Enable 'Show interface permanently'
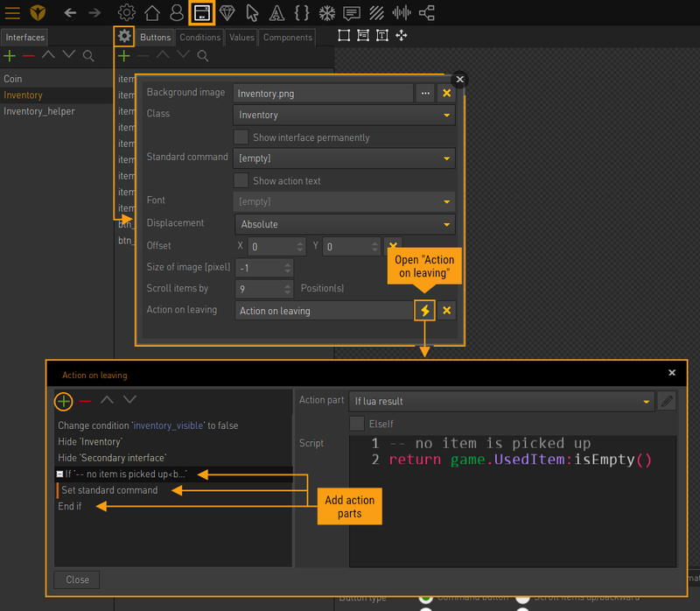The height and width of the screenshot is (611, 700). 241,137
